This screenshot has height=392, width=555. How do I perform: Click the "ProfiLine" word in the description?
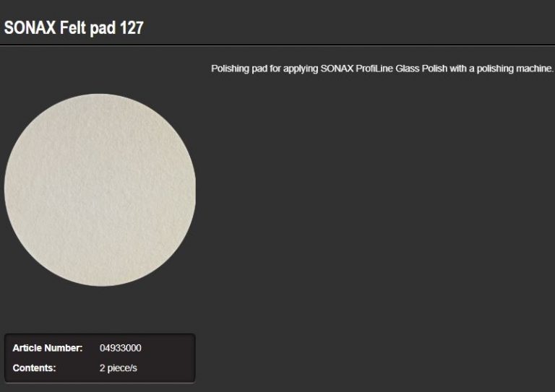click(x=374, y=69)
